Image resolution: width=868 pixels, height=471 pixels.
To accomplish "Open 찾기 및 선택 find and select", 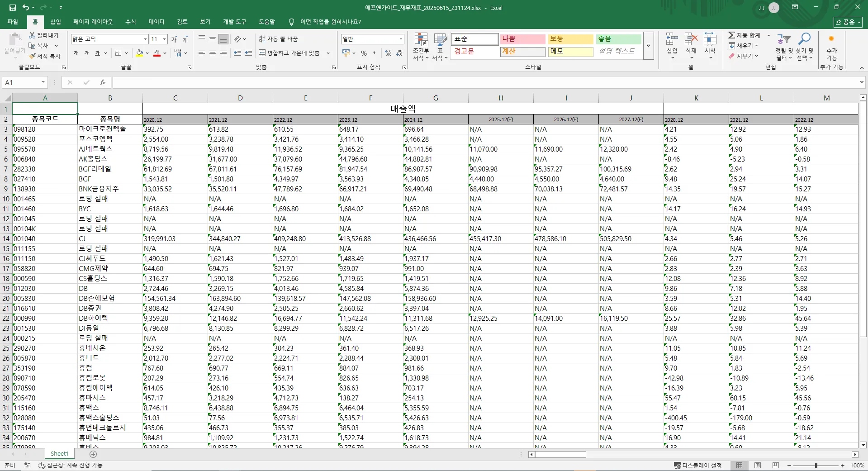I will click(805, 47).
